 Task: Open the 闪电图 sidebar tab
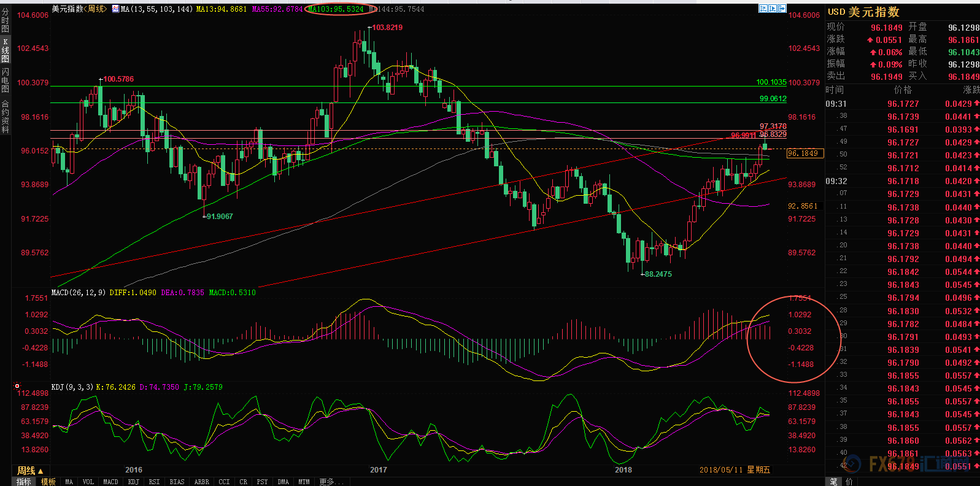tap(6, 80)
